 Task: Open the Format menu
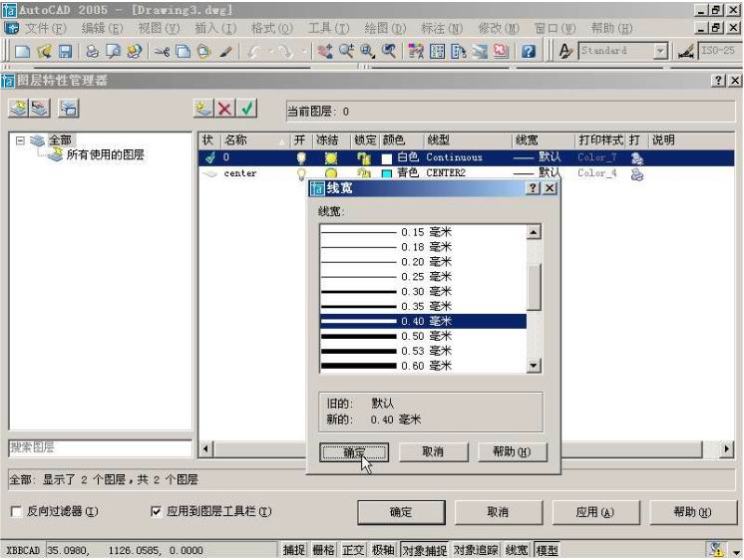pos(272,29)
